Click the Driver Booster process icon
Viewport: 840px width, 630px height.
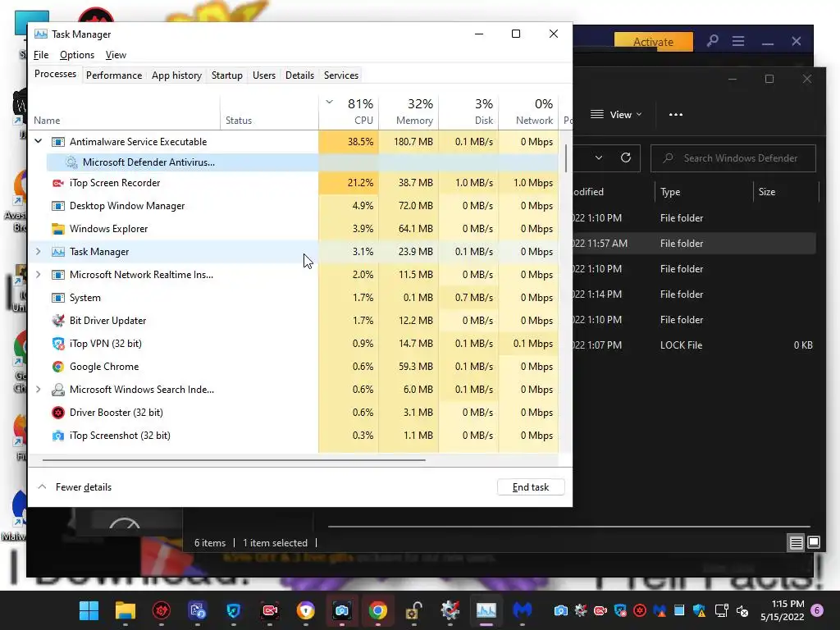coord(58,413)
